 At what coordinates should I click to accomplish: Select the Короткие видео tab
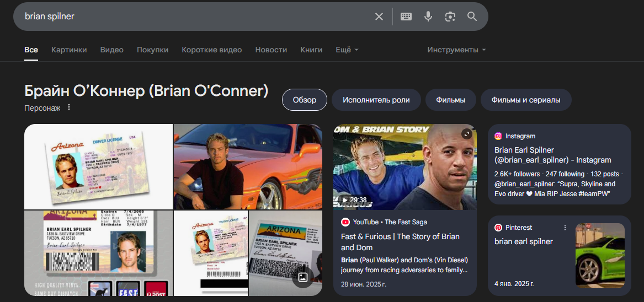pos(212,50)
